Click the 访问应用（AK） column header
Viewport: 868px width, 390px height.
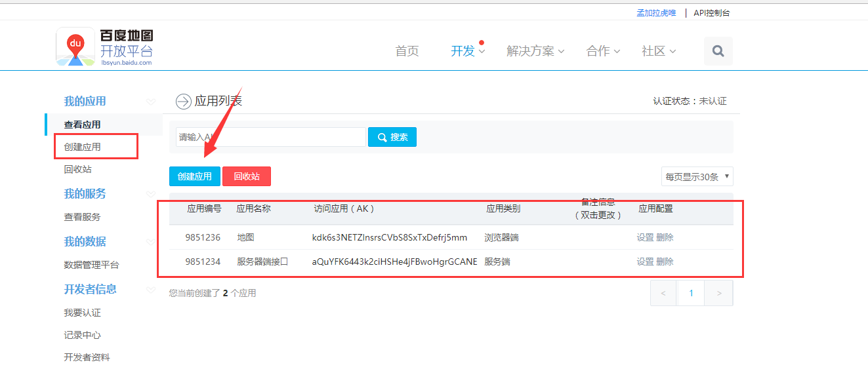[344, 209]
